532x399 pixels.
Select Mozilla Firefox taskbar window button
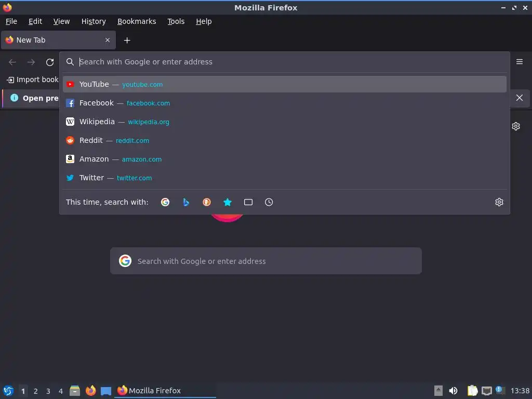(165, 391)
